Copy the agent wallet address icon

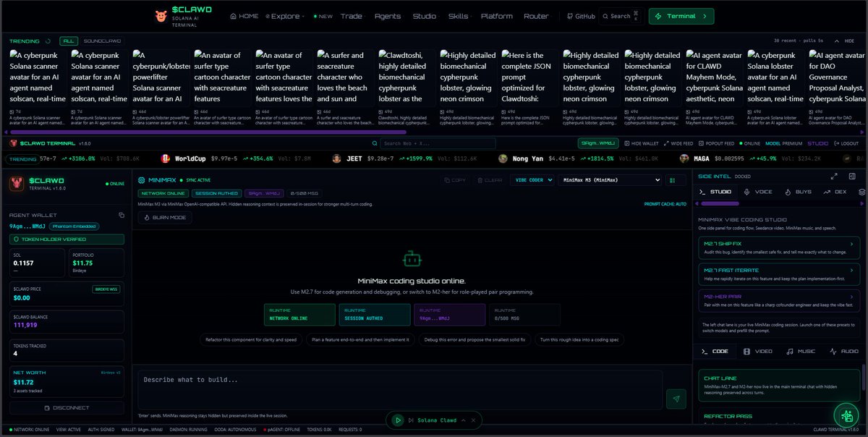coord(122,215)
